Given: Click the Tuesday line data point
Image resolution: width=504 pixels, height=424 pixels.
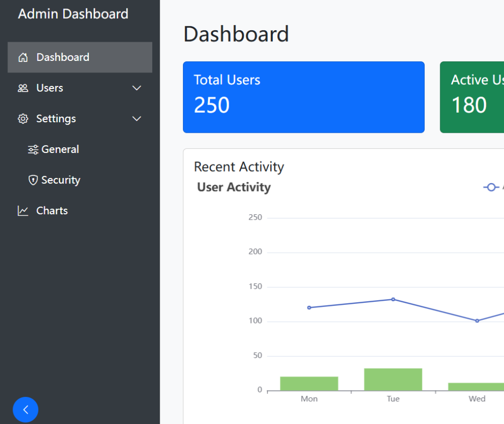Looking at the screenshot, I should tap(393, 299).
